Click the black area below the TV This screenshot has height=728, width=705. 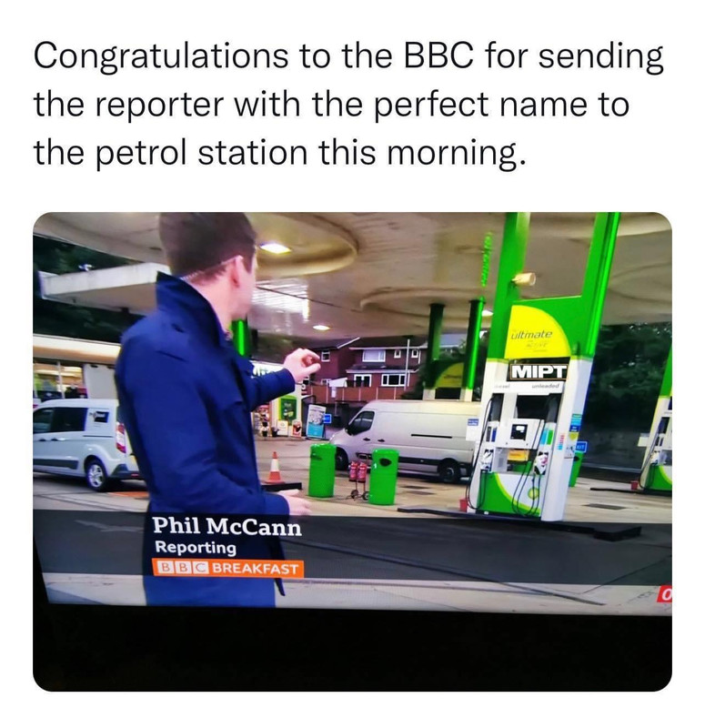click(352, 650)
